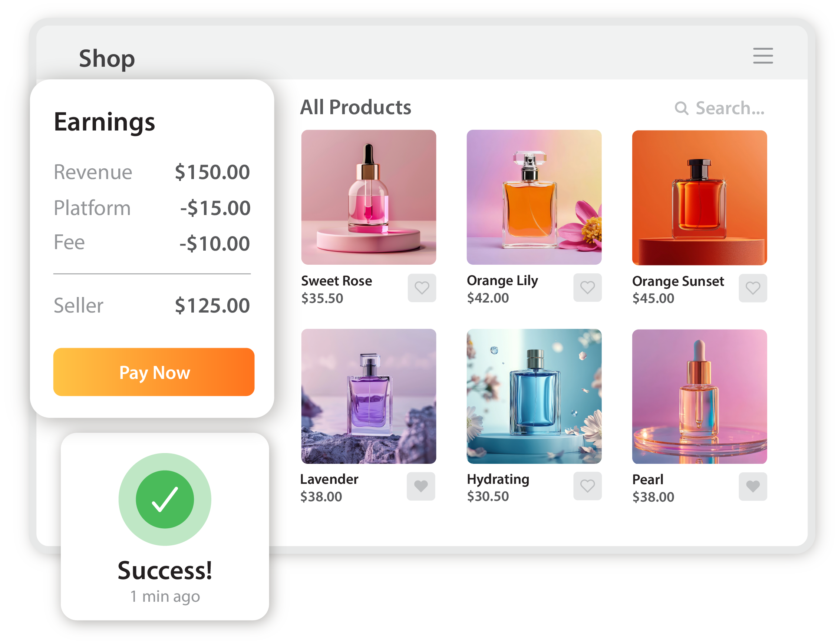Open the Orange Lily product image
Viewport: 838px width, 644px height.
click(x=534, y=197)
